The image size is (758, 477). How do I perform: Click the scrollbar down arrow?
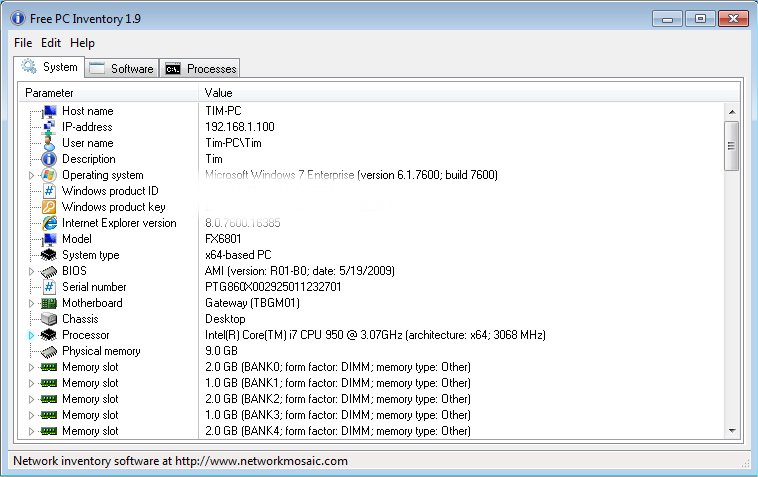(x=732, y=430)
